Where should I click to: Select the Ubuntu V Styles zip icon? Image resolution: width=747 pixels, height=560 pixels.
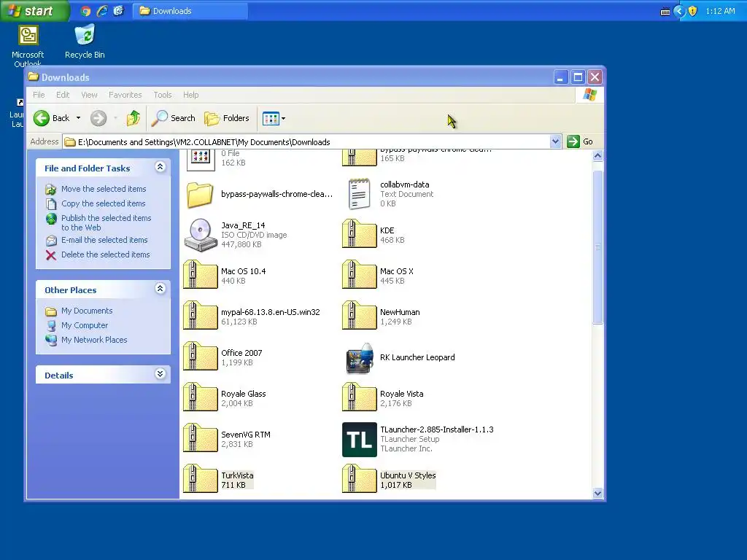pos(359,479)
